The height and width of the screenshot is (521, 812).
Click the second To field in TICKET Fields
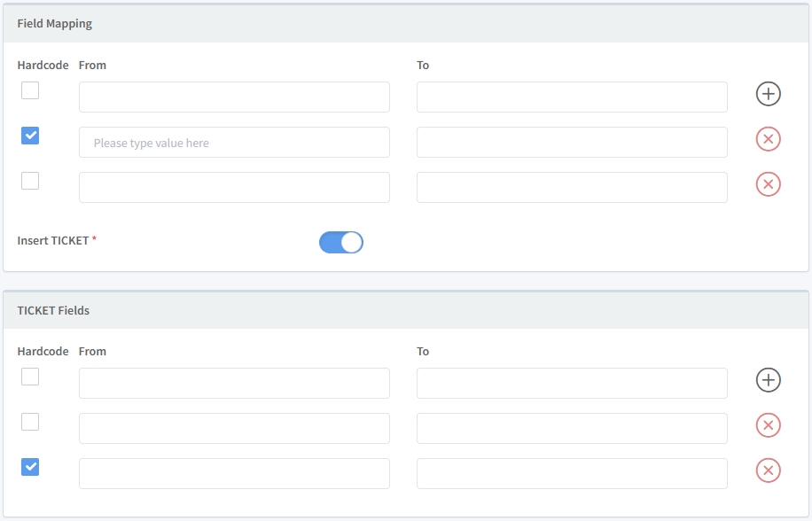click(x=571, y=428)
